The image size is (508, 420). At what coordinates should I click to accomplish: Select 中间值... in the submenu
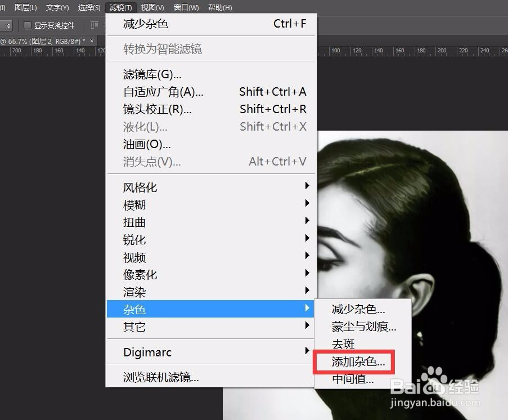coord(362,379)
